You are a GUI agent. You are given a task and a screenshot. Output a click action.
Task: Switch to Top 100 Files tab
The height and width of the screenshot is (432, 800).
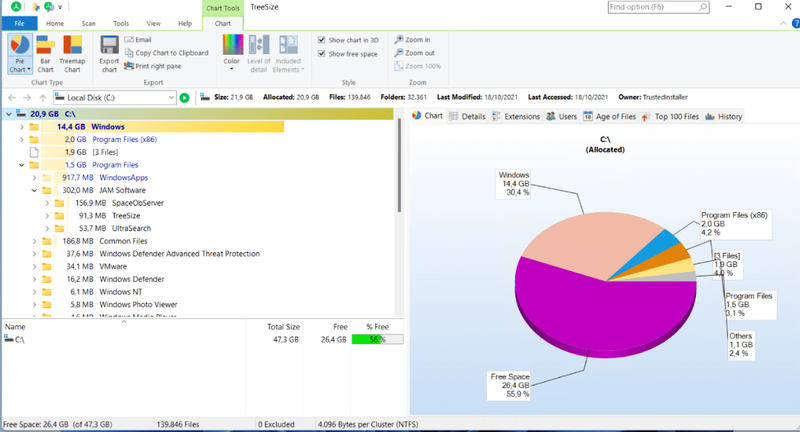point(670,116)
